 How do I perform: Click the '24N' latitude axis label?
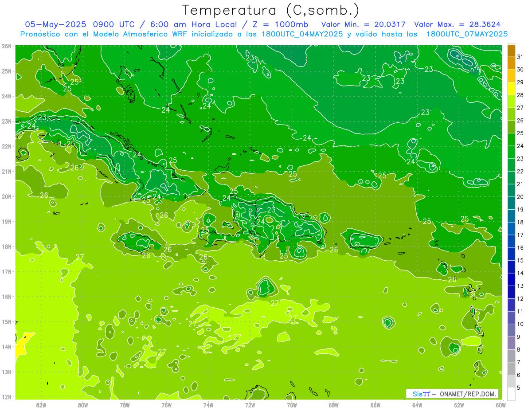pos(7,96)
